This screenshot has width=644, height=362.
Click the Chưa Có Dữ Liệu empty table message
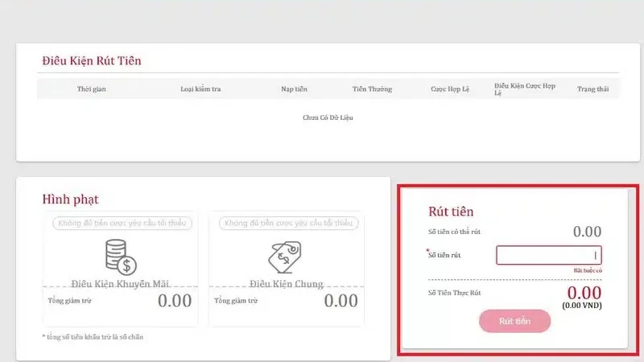(328, 117)
